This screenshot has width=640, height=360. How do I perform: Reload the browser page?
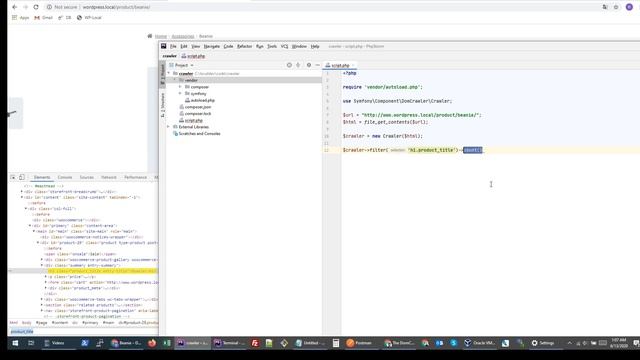[x=36, y=7]
